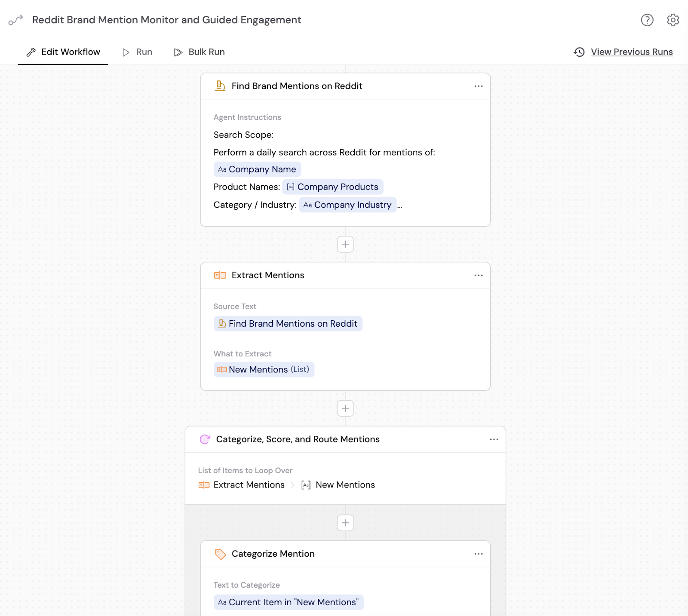Open options menu for Categorize Mention
Screen dimensions: 688x616
[x=479, y=554]
